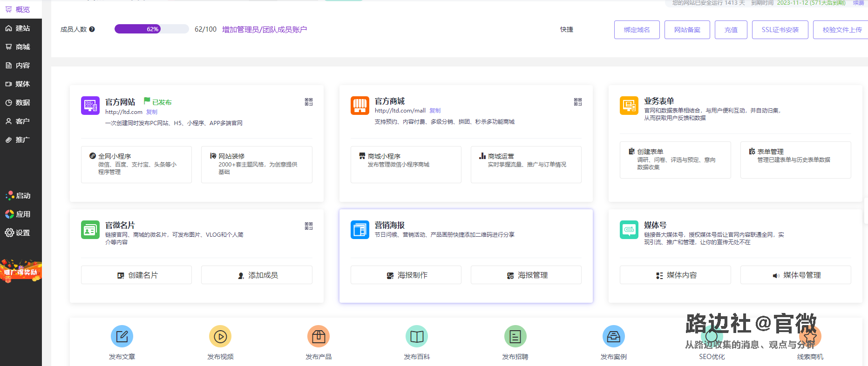Viewport: 868px width, 366px height.
Task: Go to 商城 in the sidebar
Action: [x=21, y=47]
